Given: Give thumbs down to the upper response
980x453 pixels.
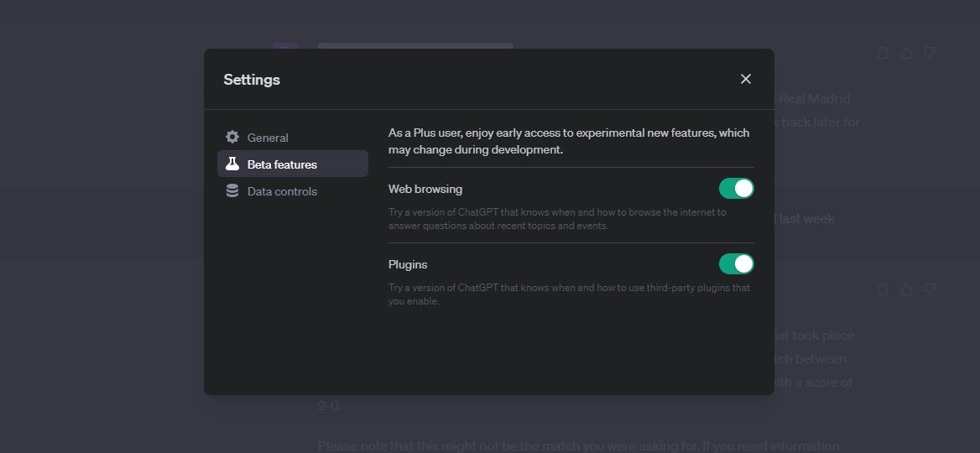Looking at the screenshot, I should [929, 53].
